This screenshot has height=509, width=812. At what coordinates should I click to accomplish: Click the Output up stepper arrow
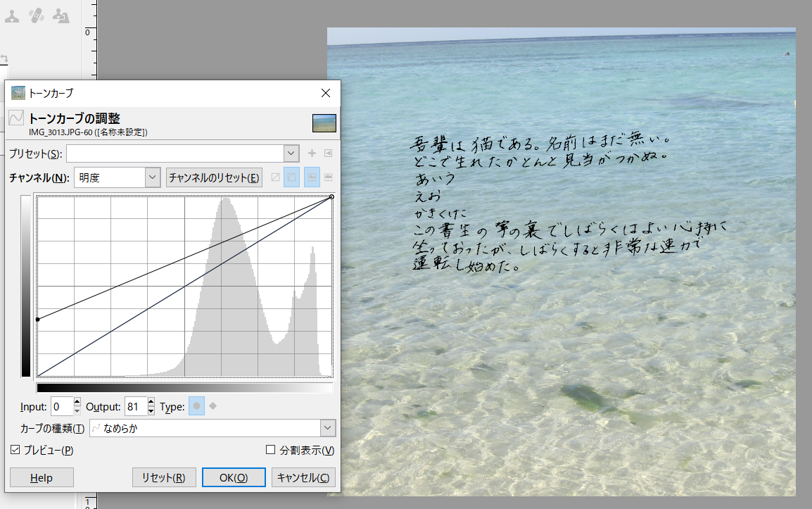[151, 403]
